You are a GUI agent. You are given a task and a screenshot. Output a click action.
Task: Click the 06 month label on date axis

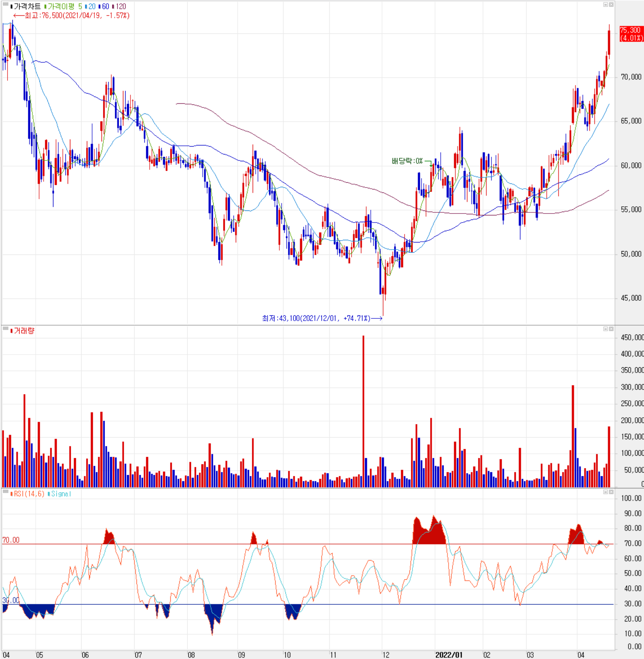[85, 655]
